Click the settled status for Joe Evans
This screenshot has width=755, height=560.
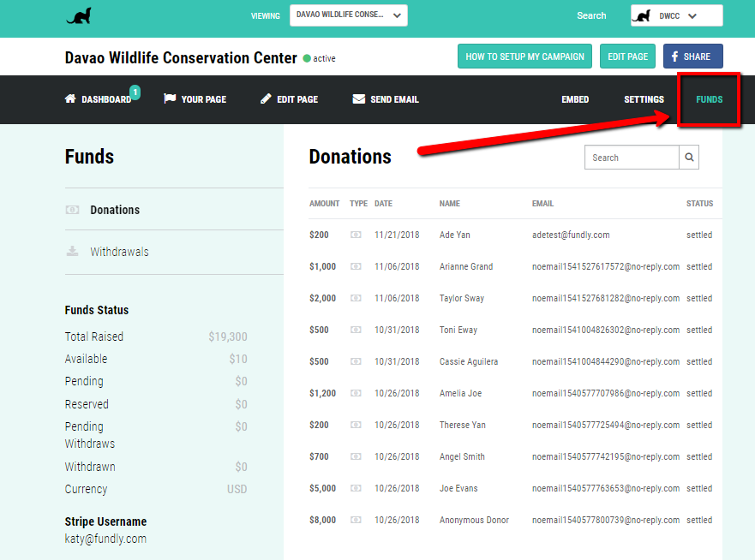coord(699,488)
